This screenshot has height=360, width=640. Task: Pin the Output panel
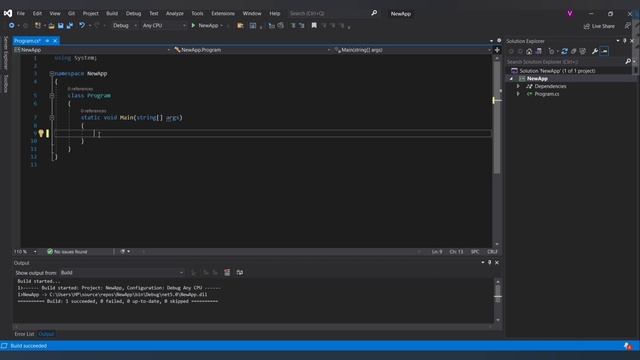click(489, 262)
